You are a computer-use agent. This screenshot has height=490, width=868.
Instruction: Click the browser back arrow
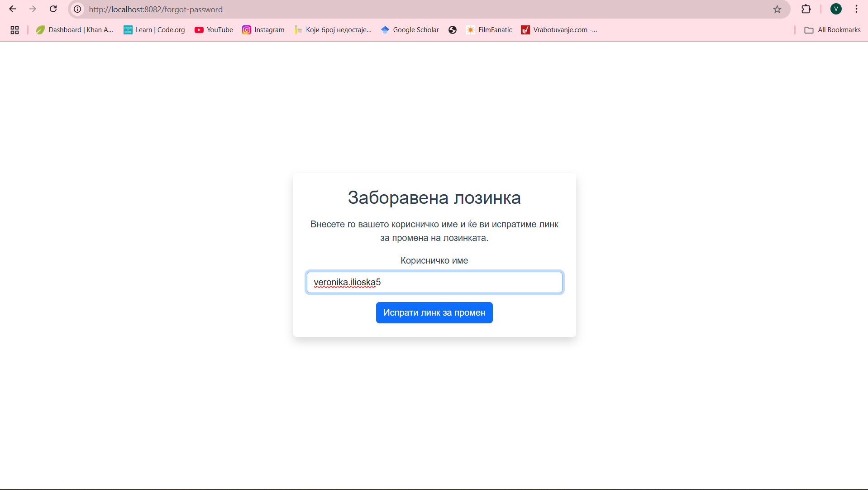coord(13,9)
